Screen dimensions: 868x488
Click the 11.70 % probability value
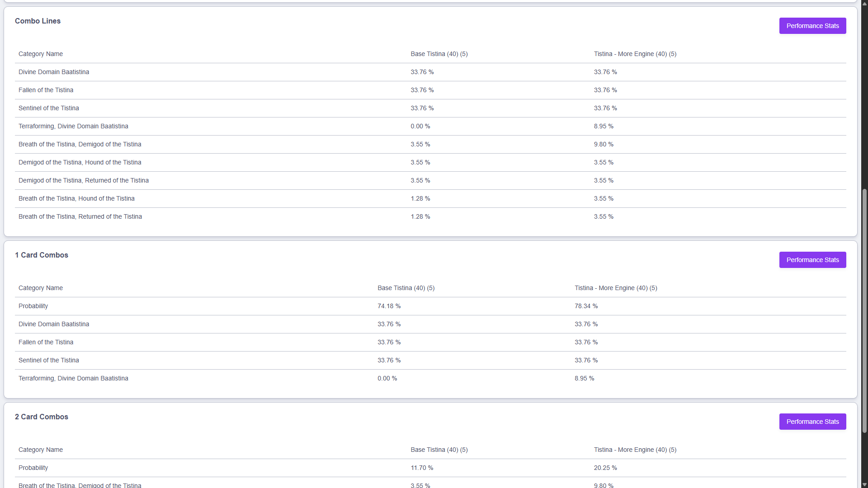click(422, 468)
